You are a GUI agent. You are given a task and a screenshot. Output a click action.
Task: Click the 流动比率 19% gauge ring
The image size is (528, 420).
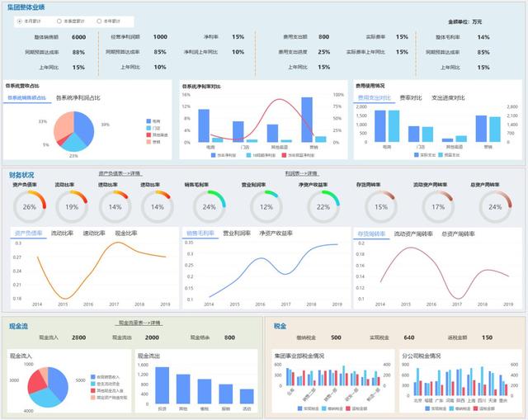coord(72,206)
